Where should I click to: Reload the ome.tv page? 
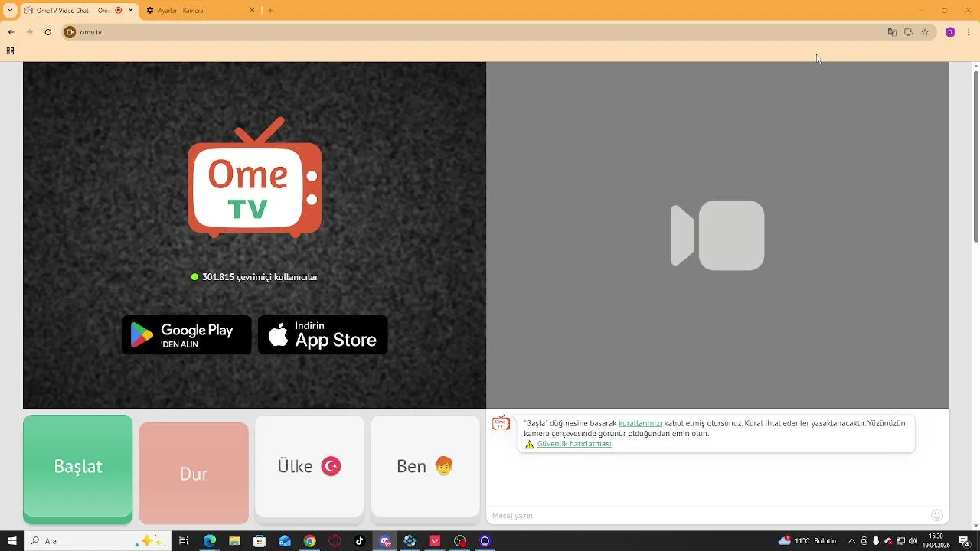tap(47, 32)
